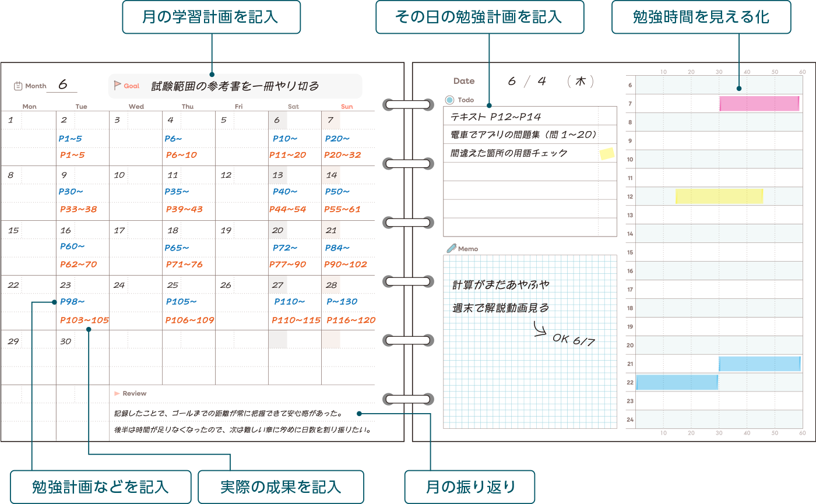Select the Todo entry 間違えた箇所の用語チェック

(x=509, y=153)
